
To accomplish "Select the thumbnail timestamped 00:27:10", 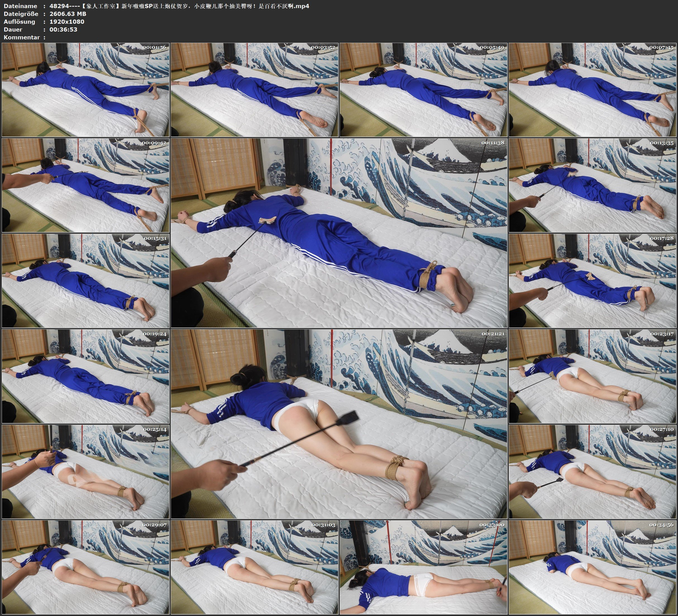I will coord(593,472).
